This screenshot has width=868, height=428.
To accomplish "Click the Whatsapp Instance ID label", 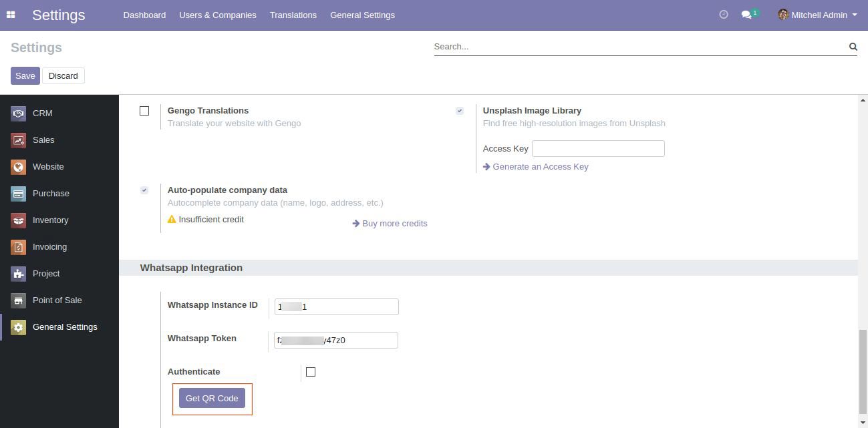I will pos(212,305).
